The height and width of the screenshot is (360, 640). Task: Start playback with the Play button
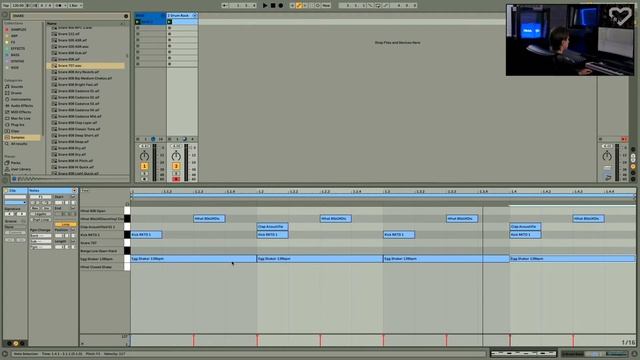[x=265, y=5]
